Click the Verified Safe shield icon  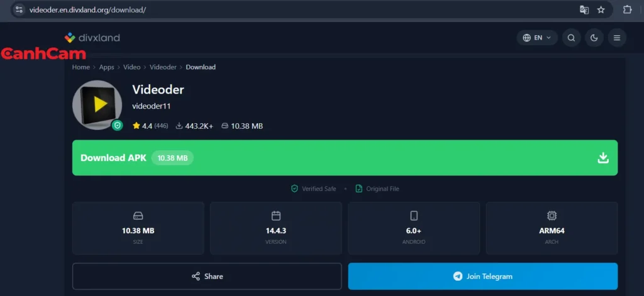(294, 189)
